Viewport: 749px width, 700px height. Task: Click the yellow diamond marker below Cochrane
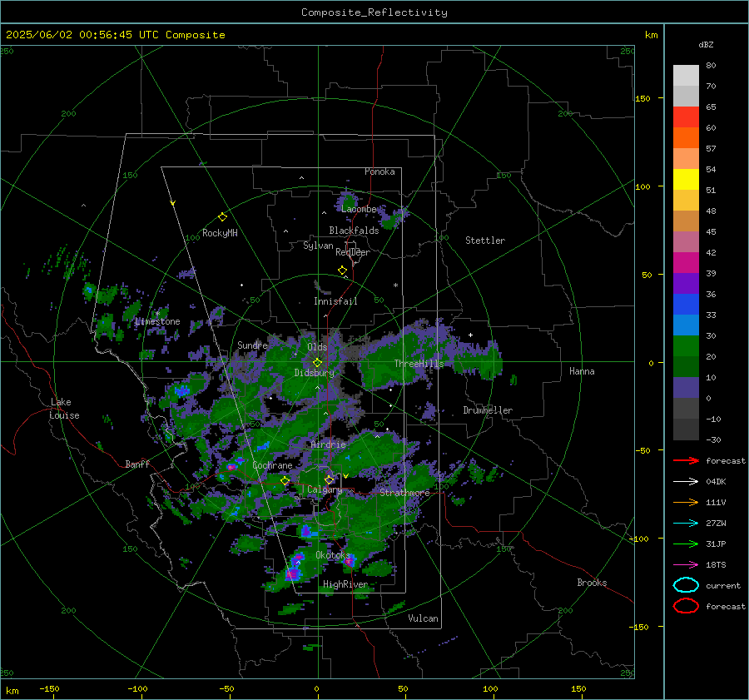pyautogui.click(x=285, y=481)
